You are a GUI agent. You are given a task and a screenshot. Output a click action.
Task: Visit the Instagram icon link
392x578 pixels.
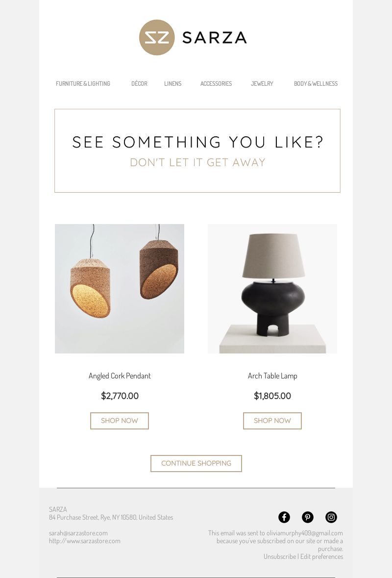pos(331,517)
